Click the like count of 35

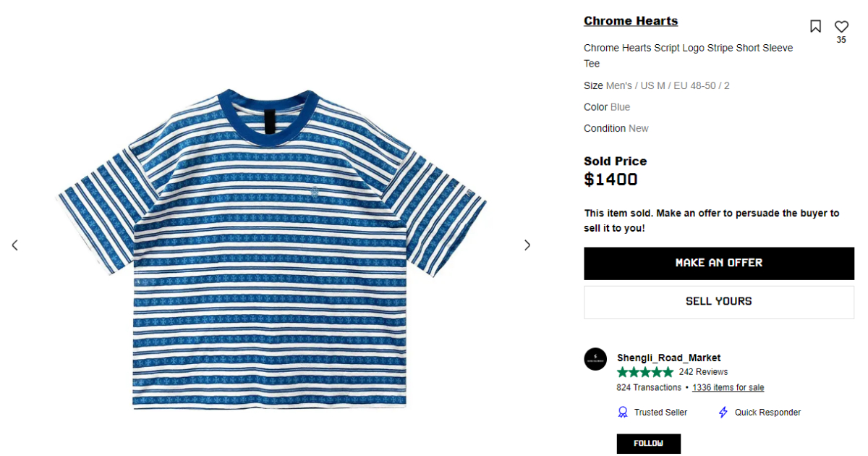[x=841, y=41]
